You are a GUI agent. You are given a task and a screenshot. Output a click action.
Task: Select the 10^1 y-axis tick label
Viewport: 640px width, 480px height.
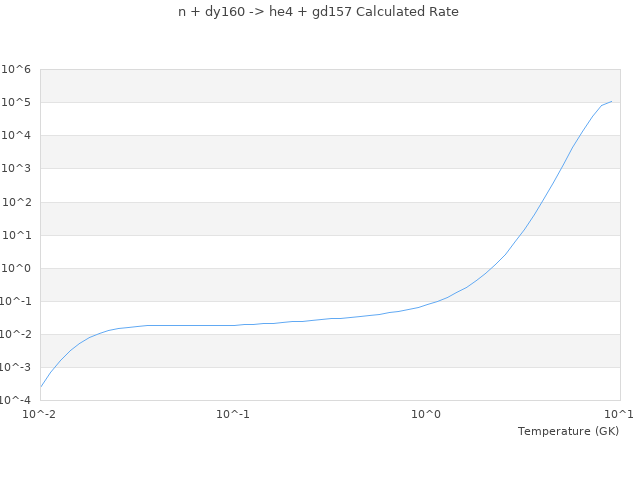click(16, 235)
